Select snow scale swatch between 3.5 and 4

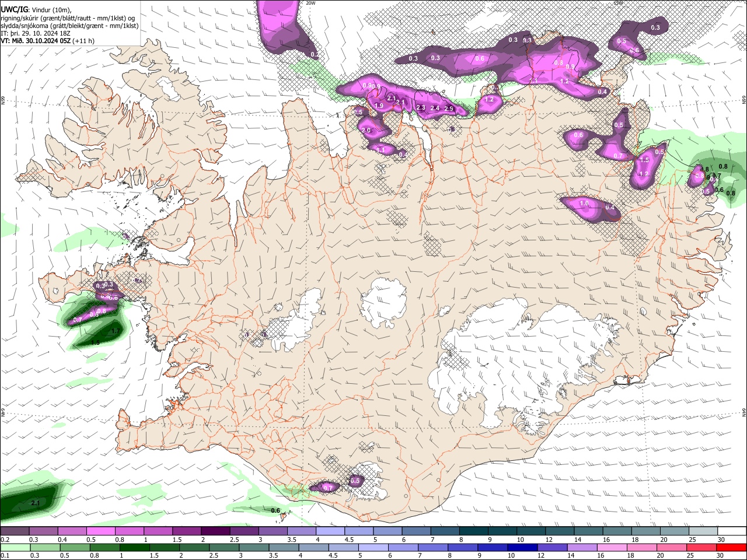pyautogui.click(x=302, y=531)
